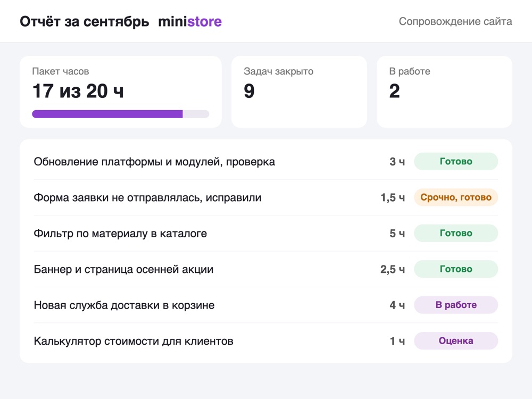Click the 'В работе' card label
This screenshot has height=399, width=532.
[x=410, y=71]
